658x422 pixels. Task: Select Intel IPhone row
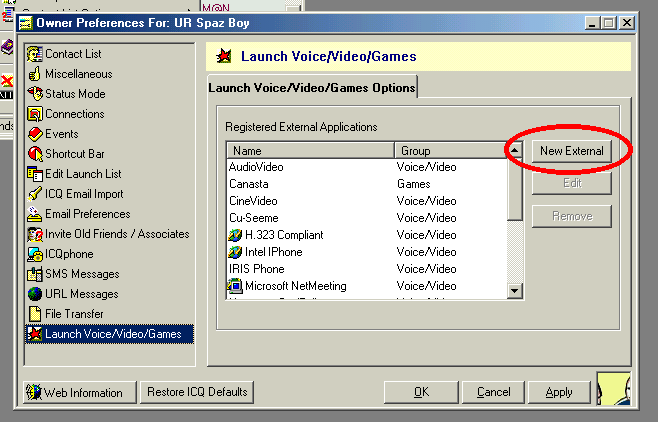(x=367, y=252)
